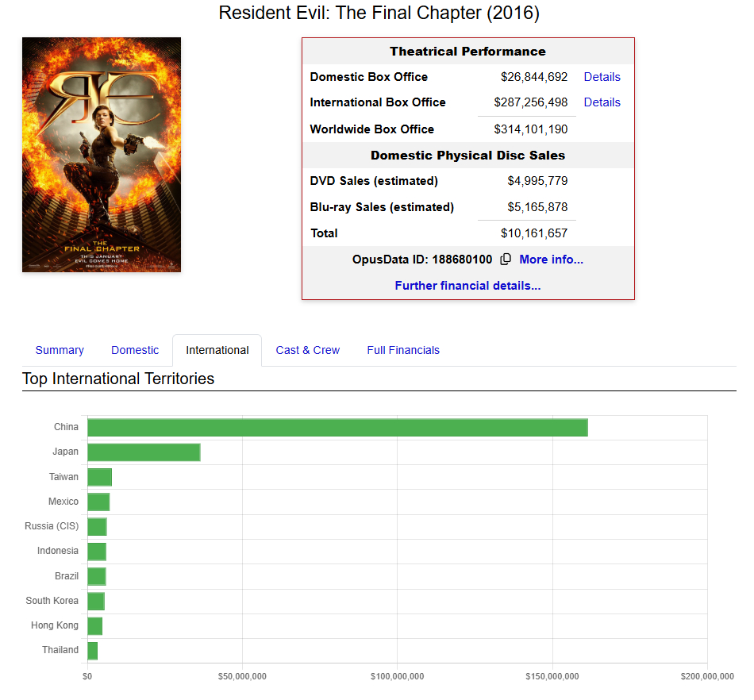Select the International Box Office value $287,256,498

pos(530,102)
